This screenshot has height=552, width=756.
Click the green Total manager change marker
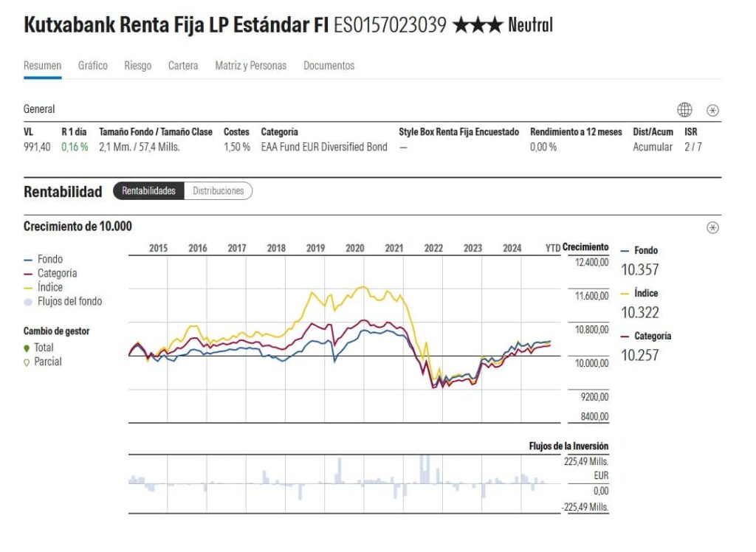click(x=27, y=348)
